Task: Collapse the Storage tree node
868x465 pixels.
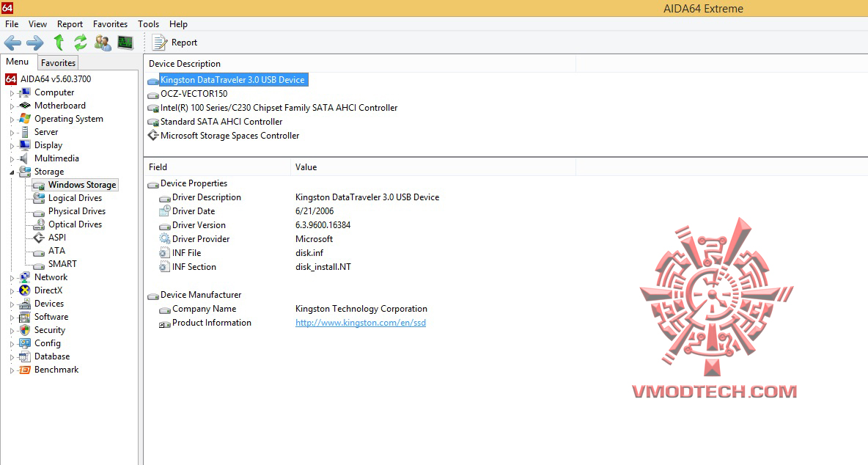Action: pyautogui.click(x=12, y=172)
